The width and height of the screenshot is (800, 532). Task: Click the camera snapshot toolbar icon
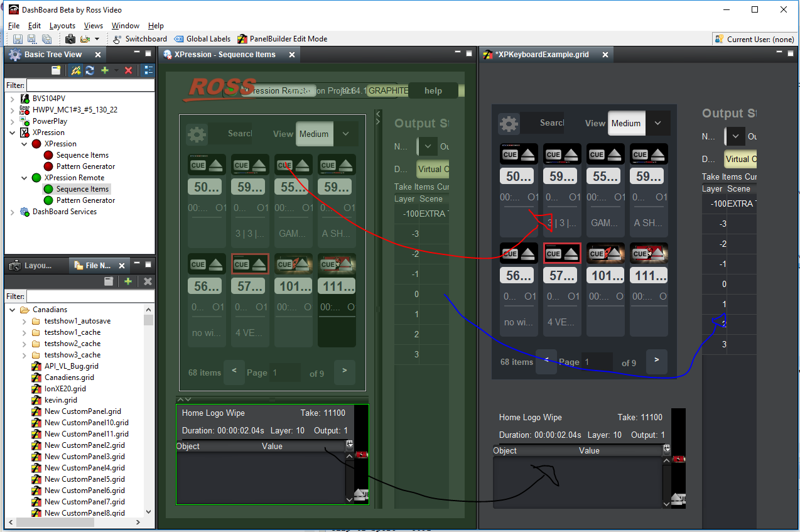[x=70, y=39]
